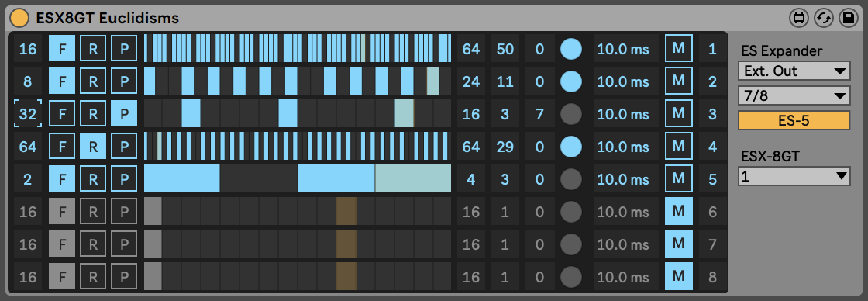This screenshot has width=868, height=301.
Task: Toggle the F button in row 2
Action: pos(62,81)
